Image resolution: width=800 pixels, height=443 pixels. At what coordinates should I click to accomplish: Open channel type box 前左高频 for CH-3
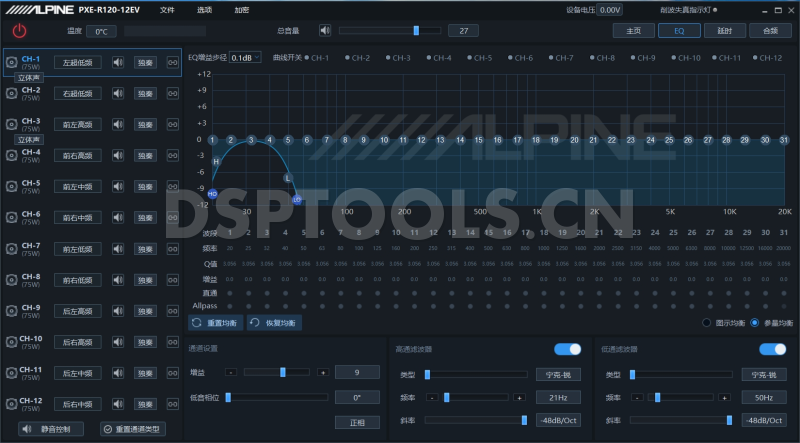pos(78,125)
